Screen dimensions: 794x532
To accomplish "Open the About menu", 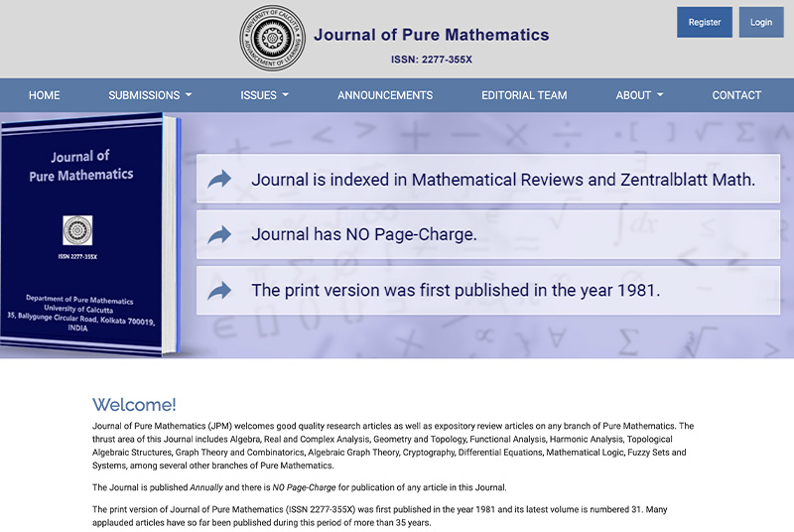I will point(639,95).
